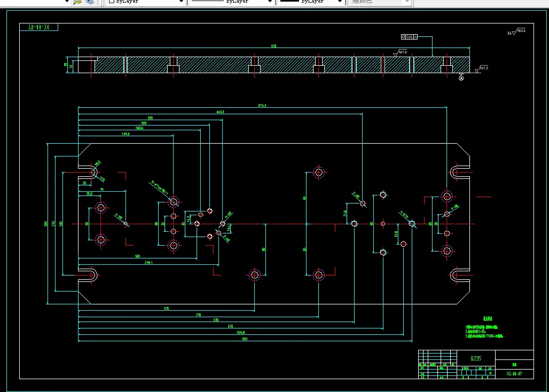
Task: Select the mirrored drawing number label at top-left
Action: (38, 27)
